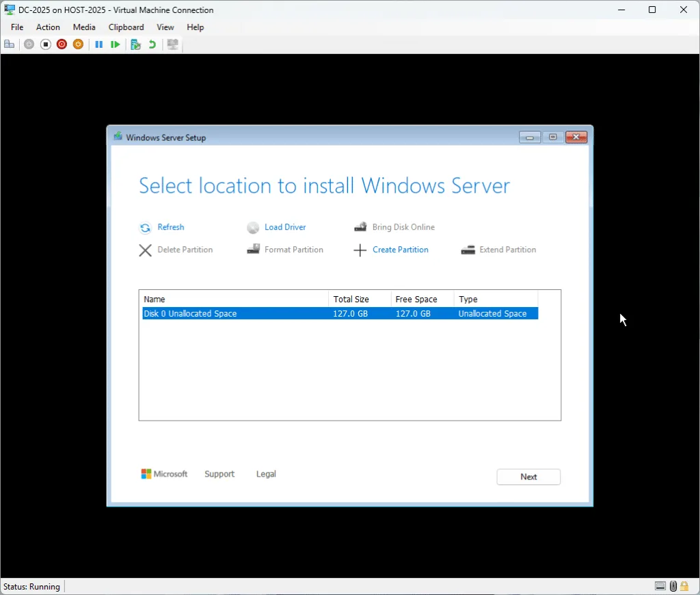Click the Start VM power icon
This screenshot has height=595, width=700.
29,44
